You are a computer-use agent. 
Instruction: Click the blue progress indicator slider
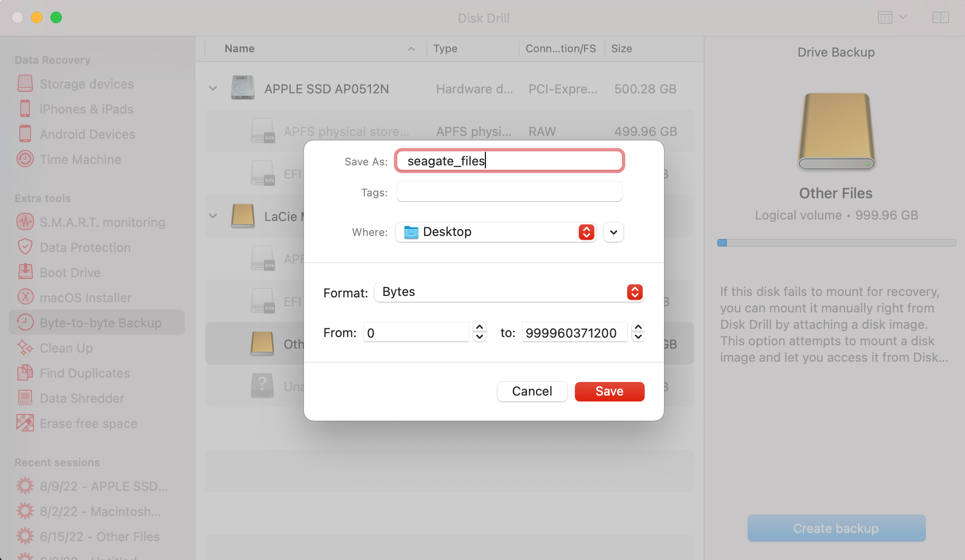tap(721, 243)
